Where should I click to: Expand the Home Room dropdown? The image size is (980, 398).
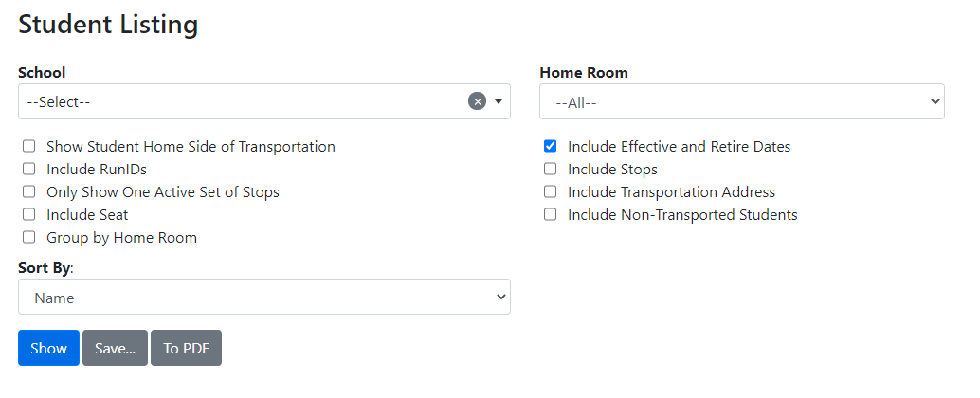coord(741,101)
